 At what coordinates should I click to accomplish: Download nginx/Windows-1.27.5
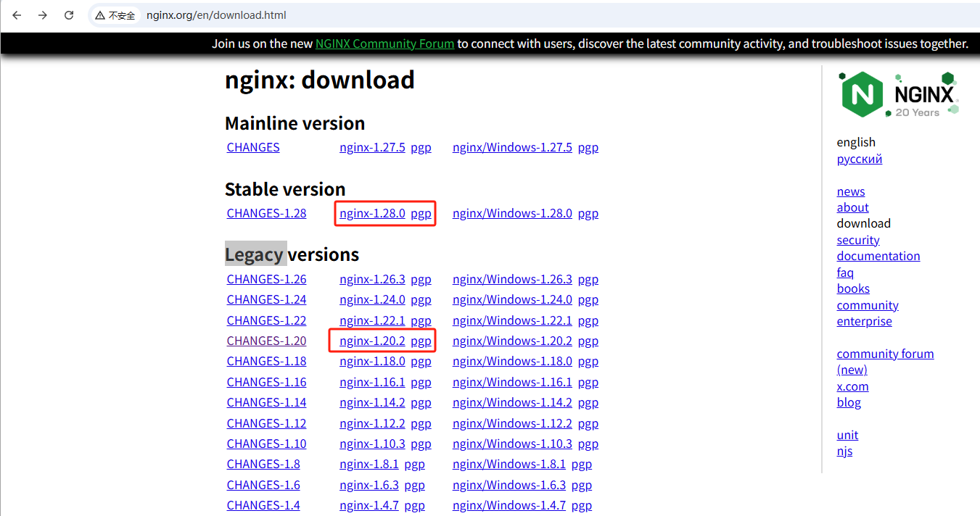click(x=512, y=147)
